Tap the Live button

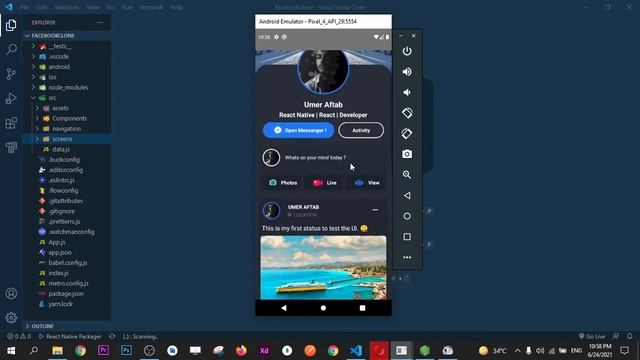click(325, 182)
